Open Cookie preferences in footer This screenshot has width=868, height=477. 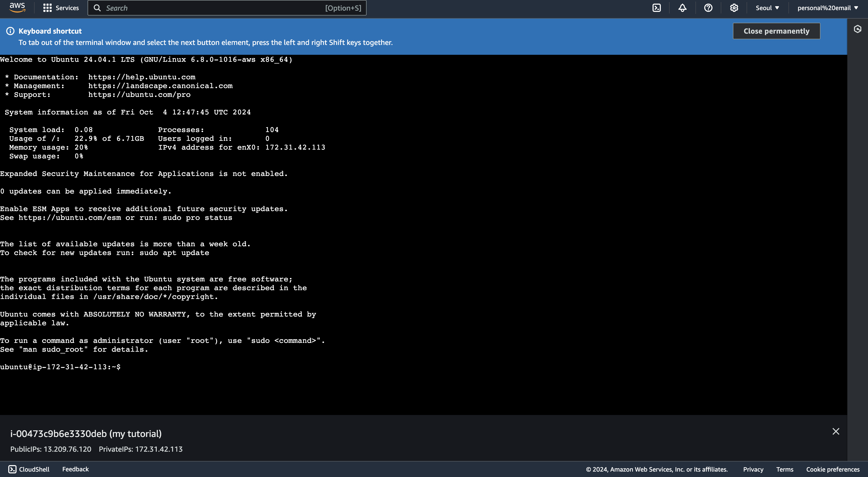[833, 469]
